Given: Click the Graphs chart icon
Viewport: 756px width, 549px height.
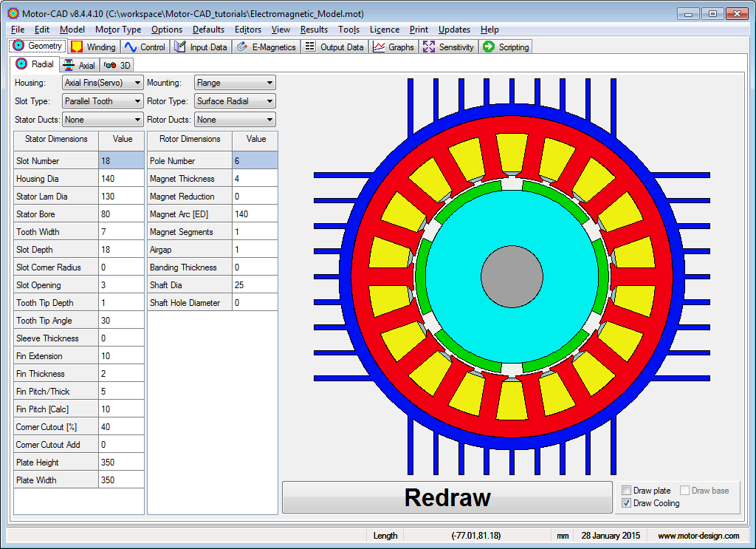Looking at the screenshot, I should [x=379, y=47].
